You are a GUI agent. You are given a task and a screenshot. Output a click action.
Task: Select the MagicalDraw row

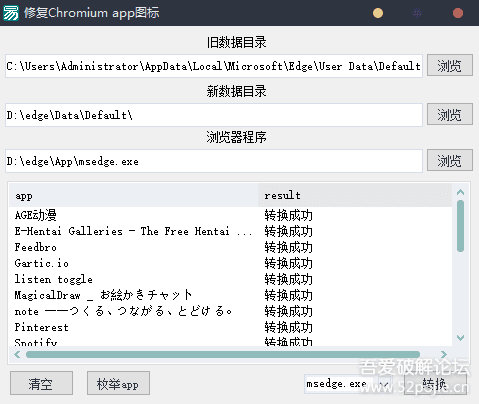230,295
